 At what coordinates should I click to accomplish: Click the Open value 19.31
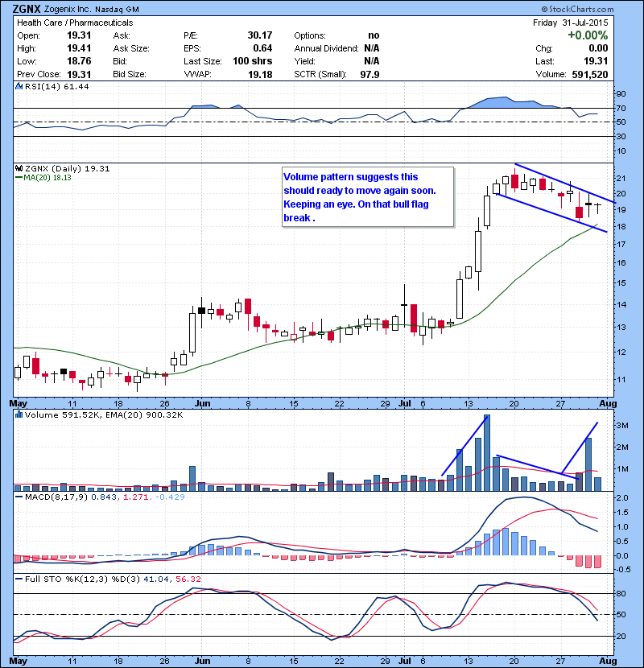tap(79, 35)
